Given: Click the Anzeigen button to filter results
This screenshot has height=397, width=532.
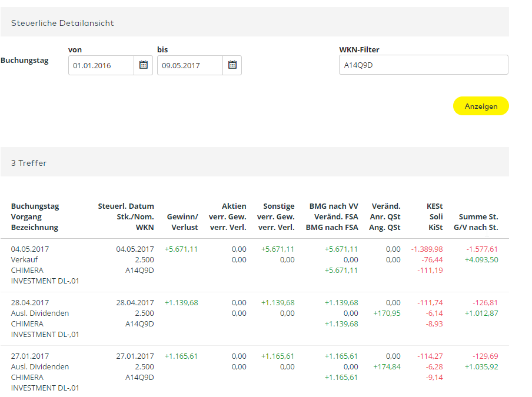Looking at the screenshot, I should pyautogui.click(x=480, y=106).
